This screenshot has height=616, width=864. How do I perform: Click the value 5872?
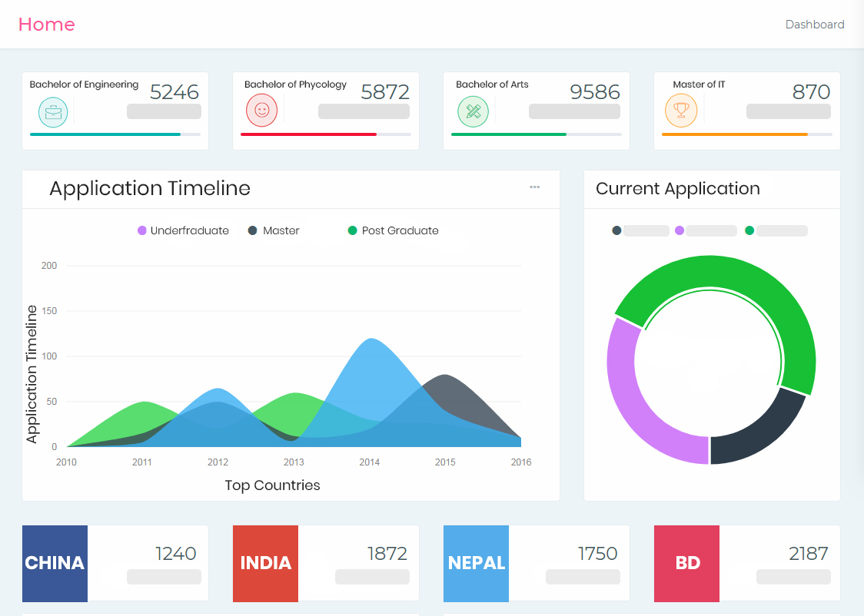(x=385, y=92)
